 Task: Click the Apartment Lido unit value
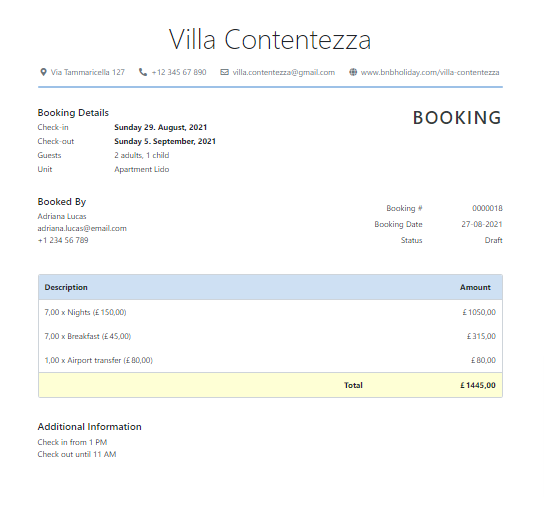142,169
